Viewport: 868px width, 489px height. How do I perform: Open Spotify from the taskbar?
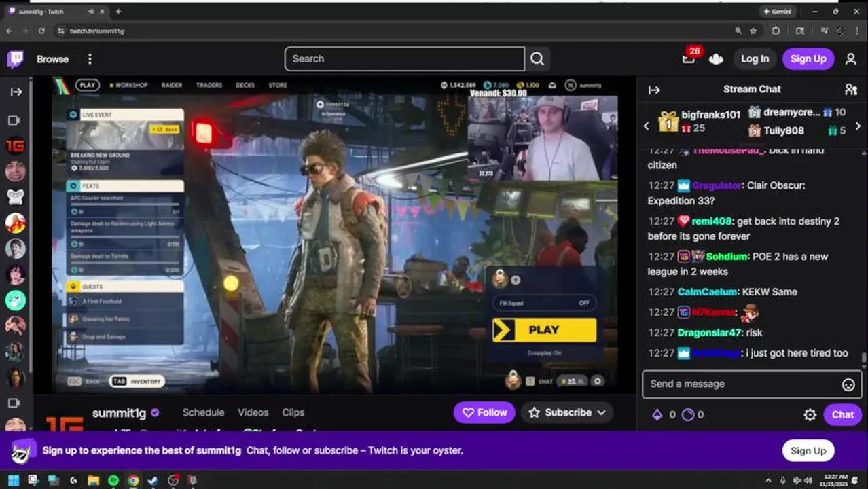pyautogui.click(x=113, y=481)
